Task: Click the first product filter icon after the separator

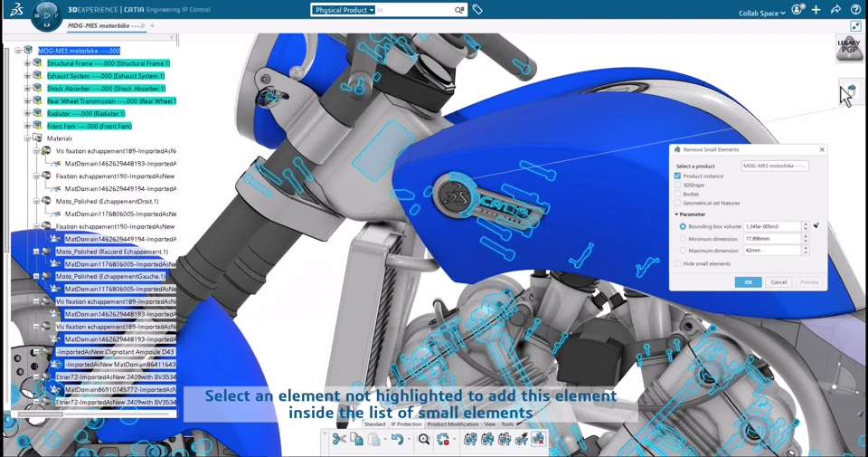Action: pyautogui.click(x=470, y=439)
